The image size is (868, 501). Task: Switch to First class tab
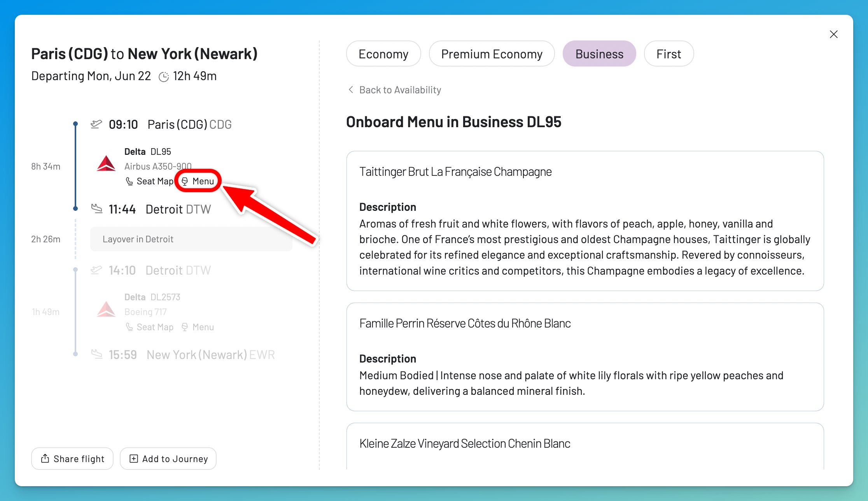click(x=669, y=54)
